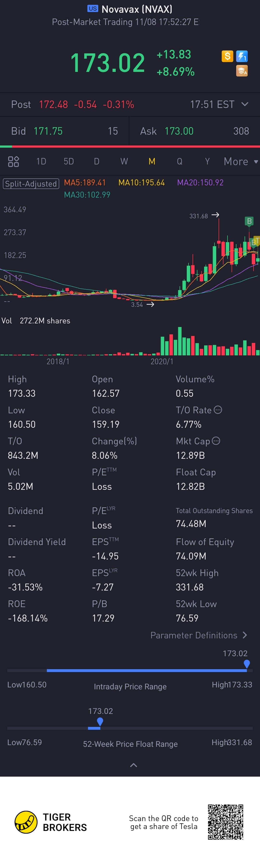Select the W weekly chart tab

click(124, 161)
